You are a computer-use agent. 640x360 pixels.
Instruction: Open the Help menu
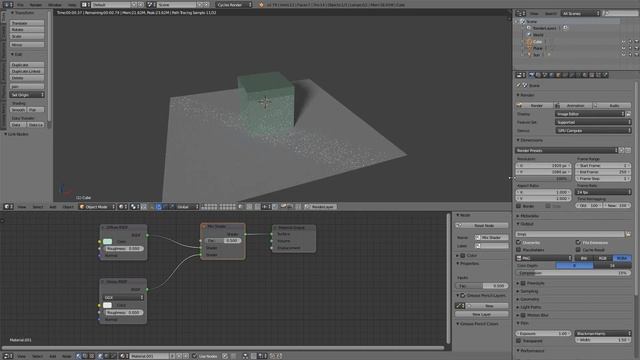(72, 4)
